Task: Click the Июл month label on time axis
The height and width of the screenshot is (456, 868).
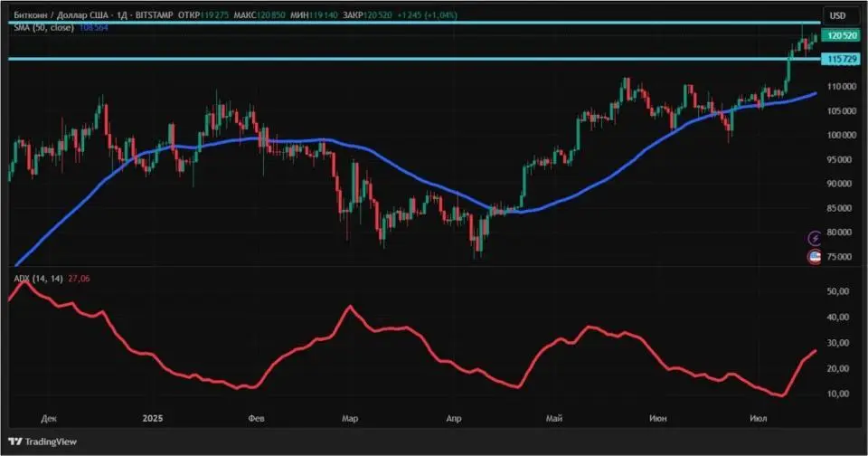Action: point(758,418)
